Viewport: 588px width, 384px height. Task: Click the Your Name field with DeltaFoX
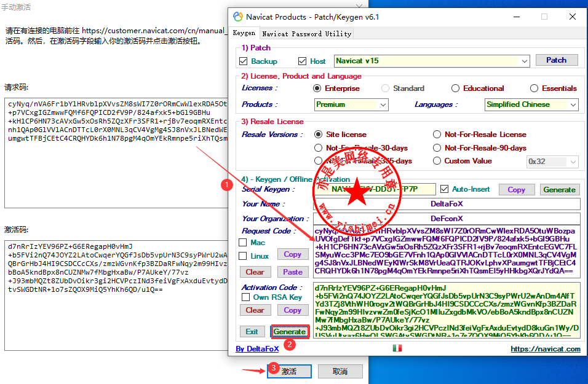(447, 204)
